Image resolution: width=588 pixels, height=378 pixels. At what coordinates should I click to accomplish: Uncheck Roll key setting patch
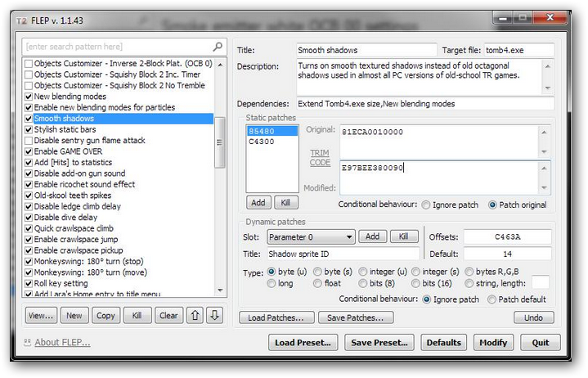[x=29, y=284]
